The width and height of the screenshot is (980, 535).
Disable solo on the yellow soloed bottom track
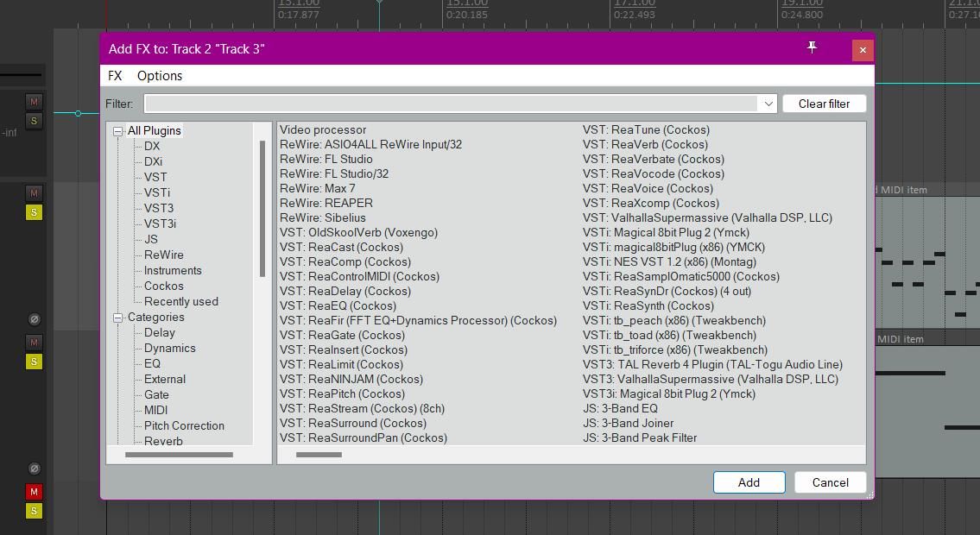pos(34,510)
